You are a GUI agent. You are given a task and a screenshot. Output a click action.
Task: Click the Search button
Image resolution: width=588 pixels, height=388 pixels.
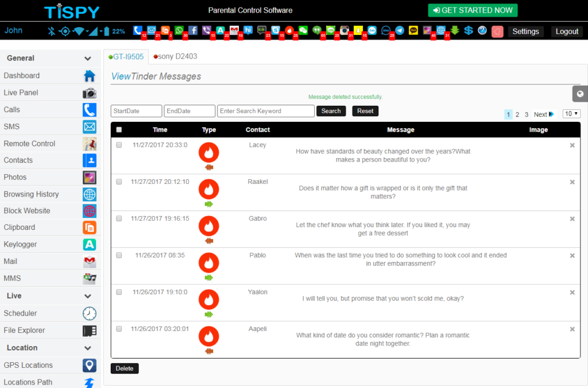(x=331, y=111)
